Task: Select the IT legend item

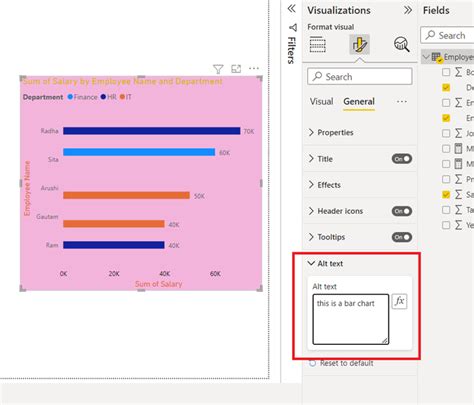Action: point(126,97)
